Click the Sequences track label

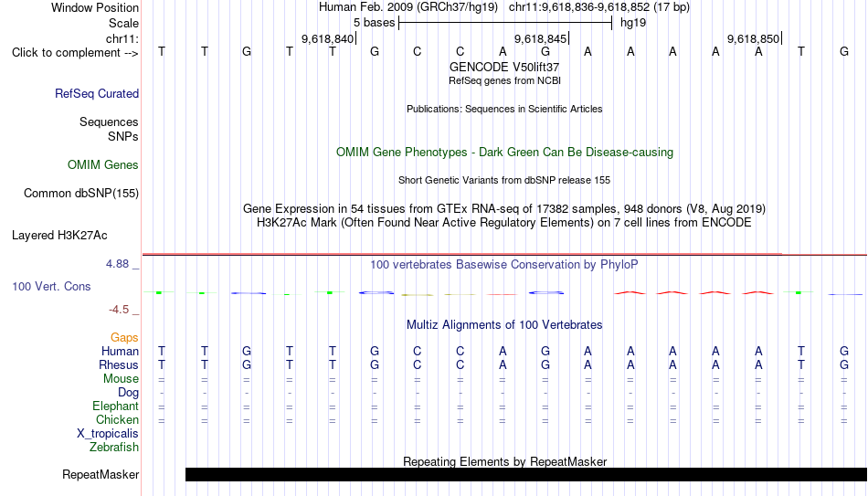click(109, 121)
